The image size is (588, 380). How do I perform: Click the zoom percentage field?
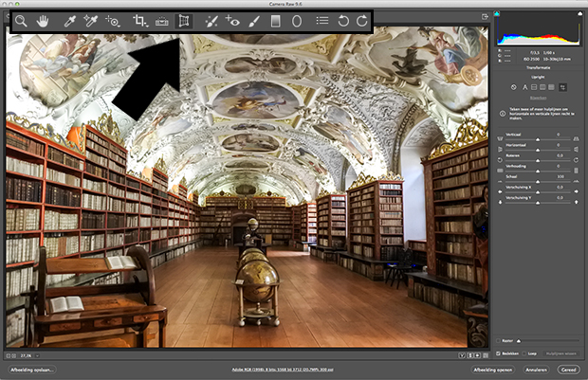coord(26,355)
